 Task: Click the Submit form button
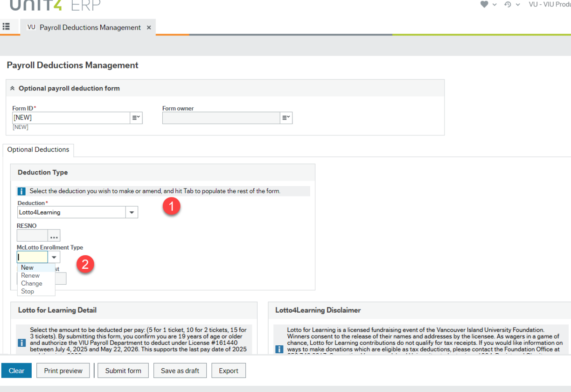pyautogui.click(x=123, y=371)
